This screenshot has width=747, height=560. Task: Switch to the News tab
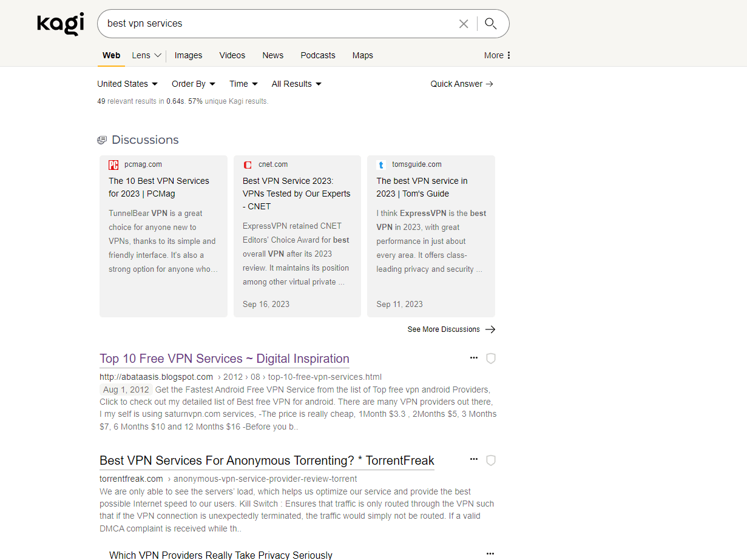[x=273, y=55]
